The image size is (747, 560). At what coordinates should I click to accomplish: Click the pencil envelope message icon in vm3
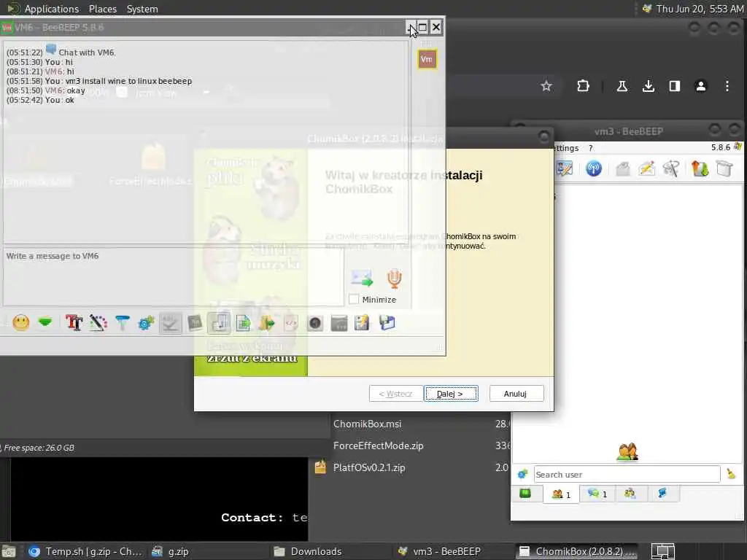point(647,168)
